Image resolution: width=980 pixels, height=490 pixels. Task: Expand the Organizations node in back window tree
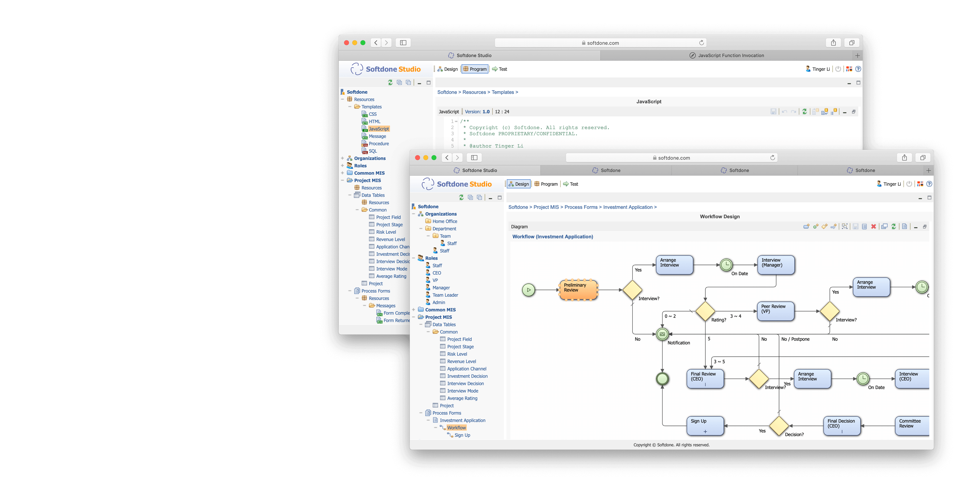[x=343, y=158]
